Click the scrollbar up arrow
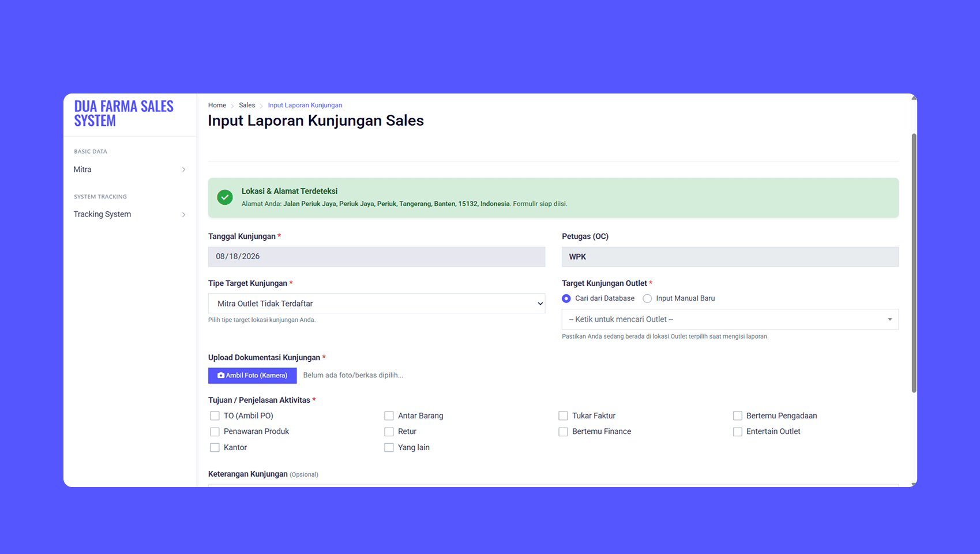980x554 pixels. [914, 98]
